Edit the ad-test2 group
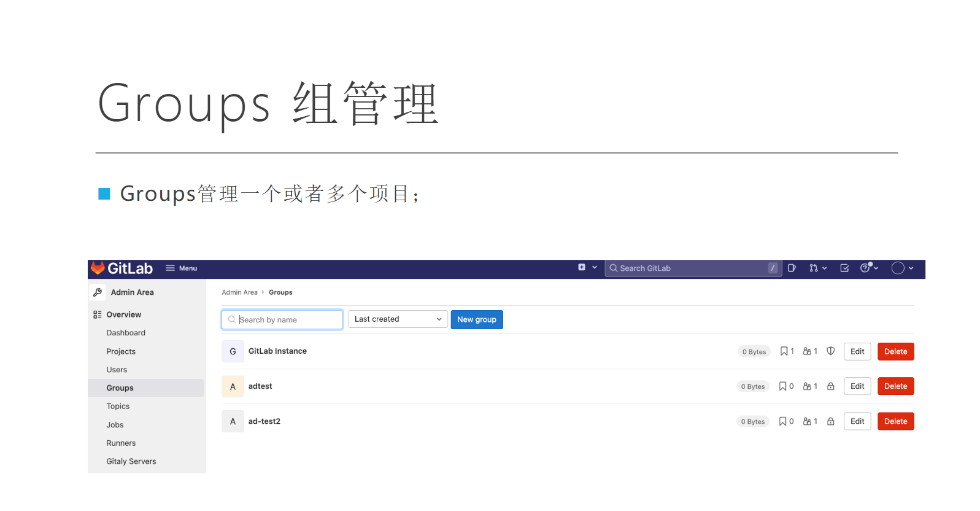980x511 pixels. pos(857,421)
